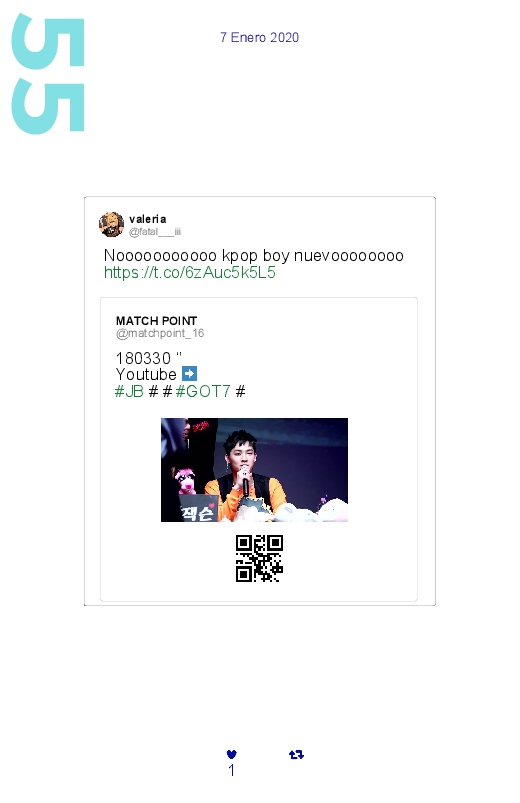Click the lone # after #GOT7

240,392
